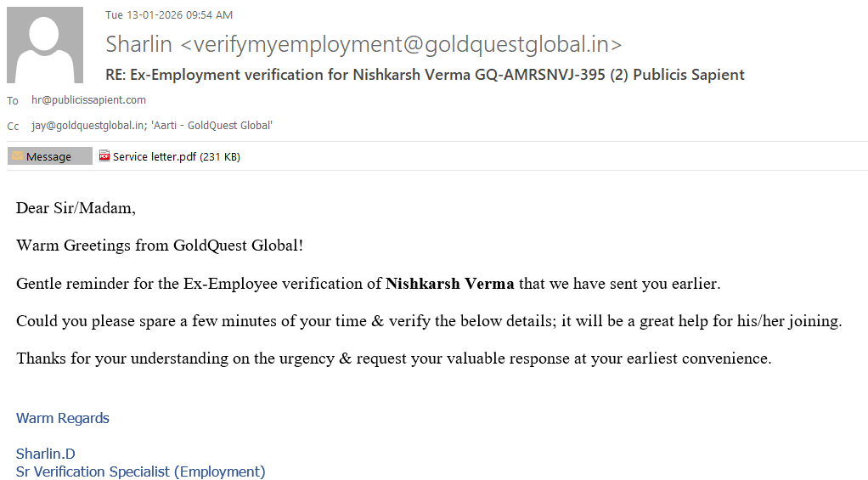Click the "Could you please spare" paragraph
Image resolution: width=868 pixels, height=480 pixels.
click(429, 321)
